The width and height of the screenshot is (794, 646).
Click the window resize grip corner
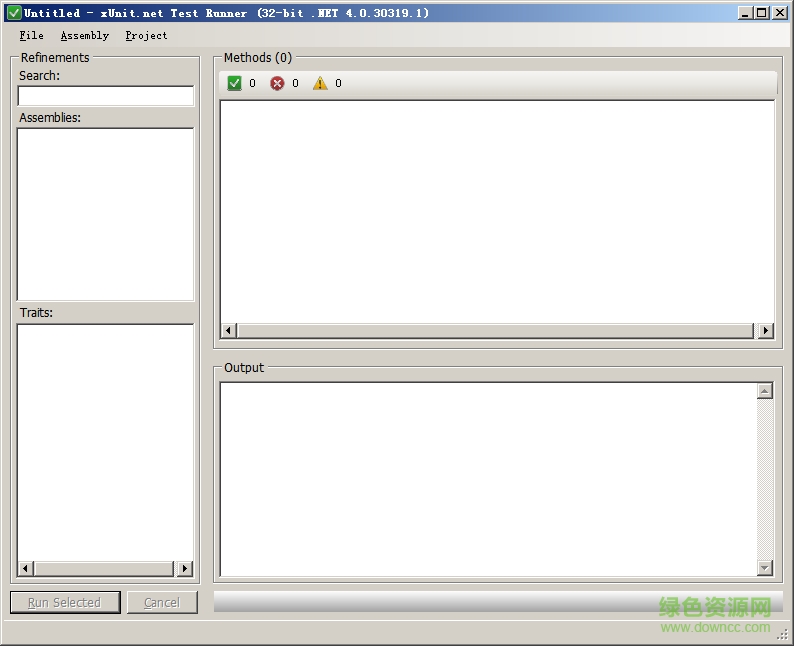click(783, 635)
